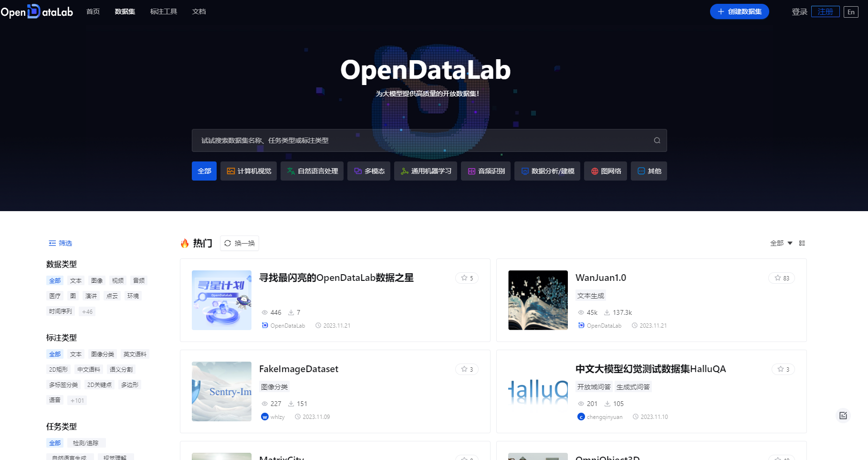Click the 开放域问答 tag
Screen dimensions: 868x460
pyautogui.click(x=594, y=387)
